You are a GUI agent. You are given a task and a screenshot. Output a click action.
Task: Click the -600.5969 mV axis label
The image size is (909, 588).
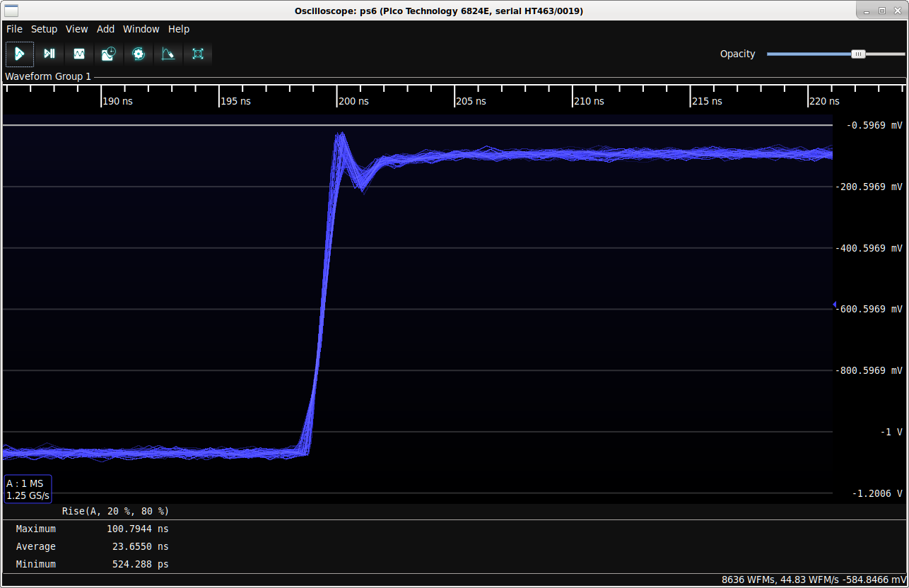pyautogui.click(x=869, y=309)
